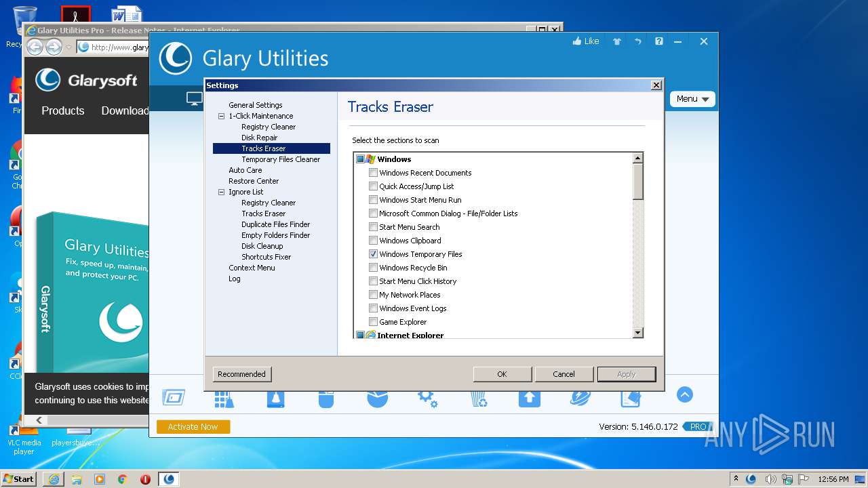Click the notepad dock icon
The image size is (868, 488).
(x=631, y=398)
